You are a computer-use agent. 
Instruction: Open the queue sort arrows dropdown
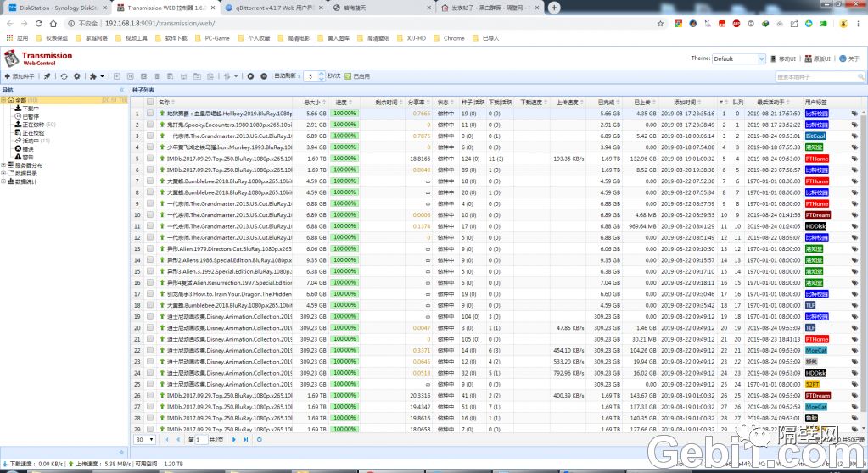pos(230,76)
